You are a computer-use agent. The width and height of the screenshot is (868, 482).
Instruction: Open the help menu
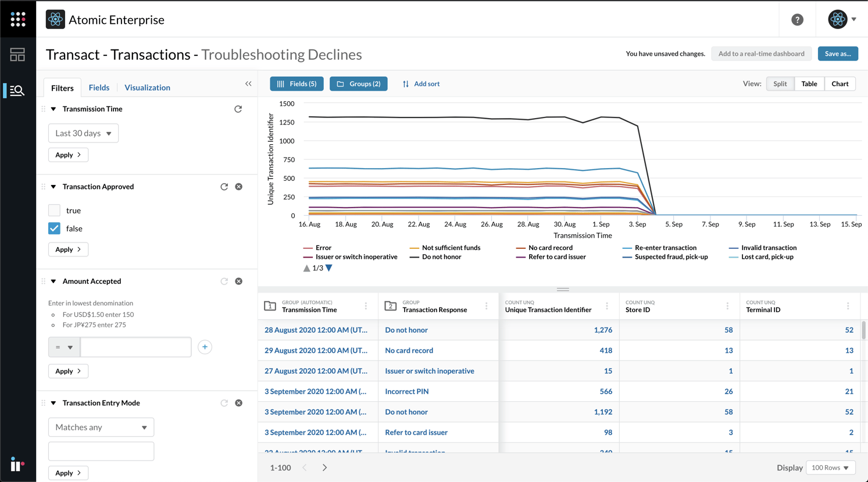tap(797, 19)
